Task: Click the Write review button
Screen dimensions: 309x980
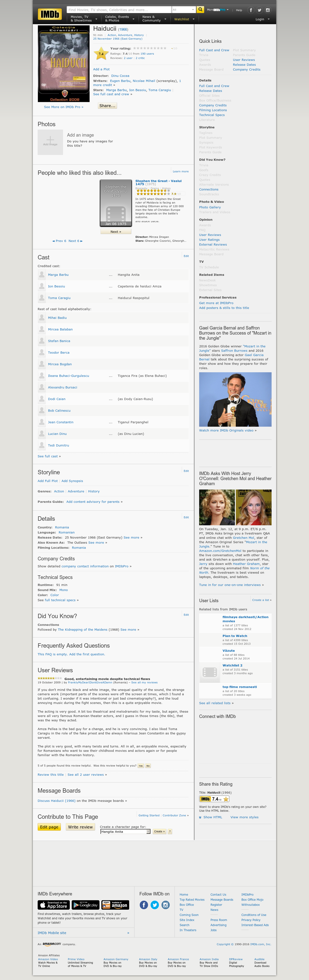Action: pos(80,827)
